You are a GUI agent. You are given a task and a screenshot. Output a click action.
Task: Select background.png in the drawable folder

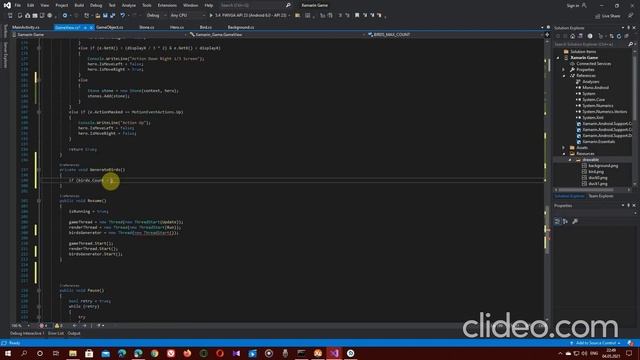(x=603, y=166)
